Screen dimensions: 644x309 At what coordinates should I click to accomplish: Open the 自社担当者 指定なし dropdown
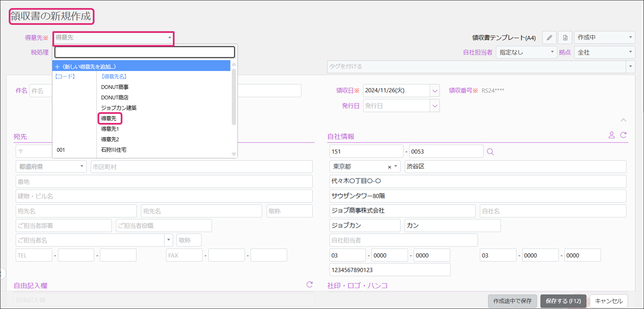click(526, 52)
